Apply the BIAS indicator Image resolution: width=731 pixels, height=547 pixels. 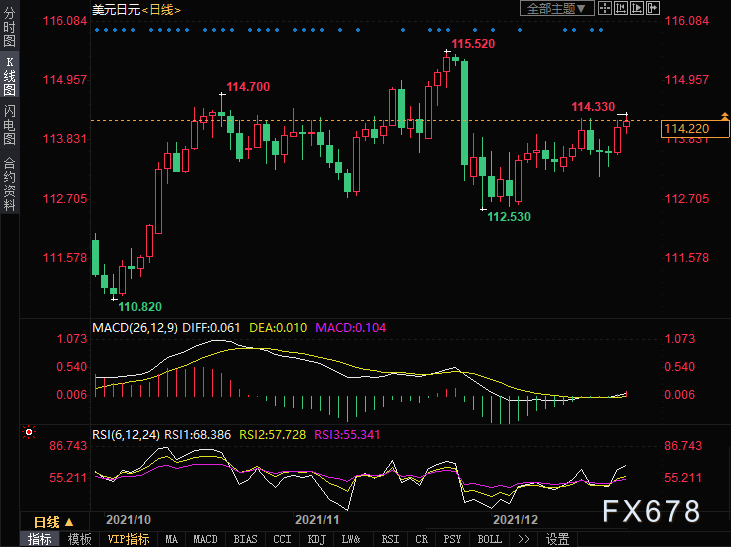click(245, 539)
